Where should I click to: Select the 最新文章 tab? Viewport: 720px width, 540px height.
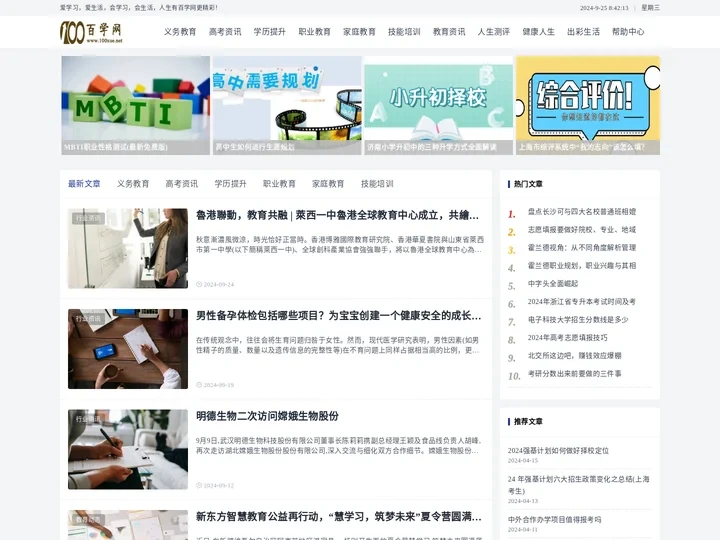(x=84, y=184)
